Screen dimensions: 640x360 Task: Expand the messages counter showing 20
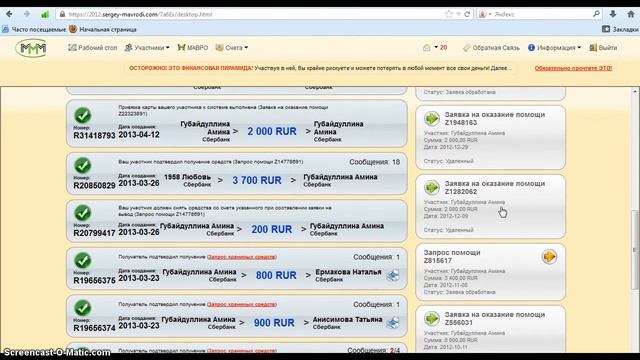pyautogui.click(x=441, y=48)
